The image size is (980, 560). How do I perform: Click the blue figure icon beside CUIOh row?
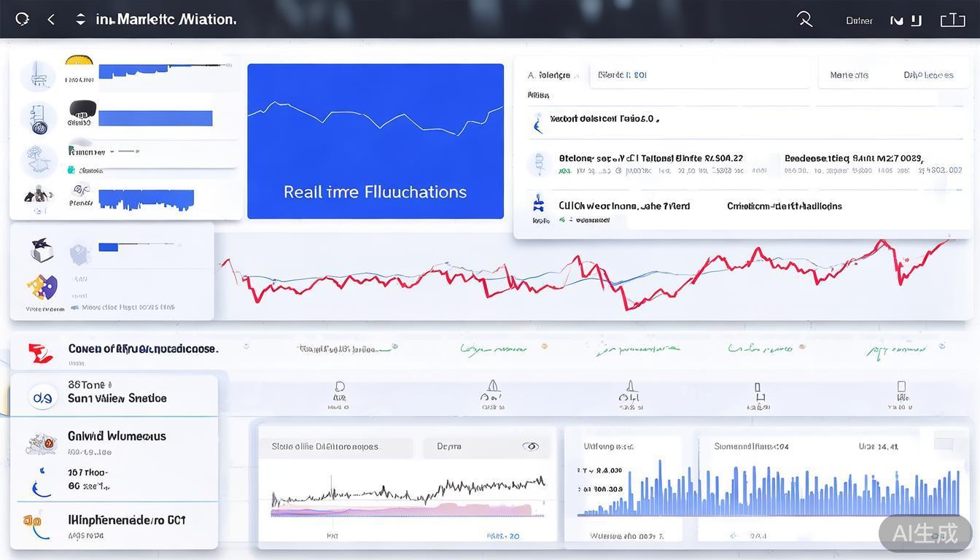(x=539, y=204)
